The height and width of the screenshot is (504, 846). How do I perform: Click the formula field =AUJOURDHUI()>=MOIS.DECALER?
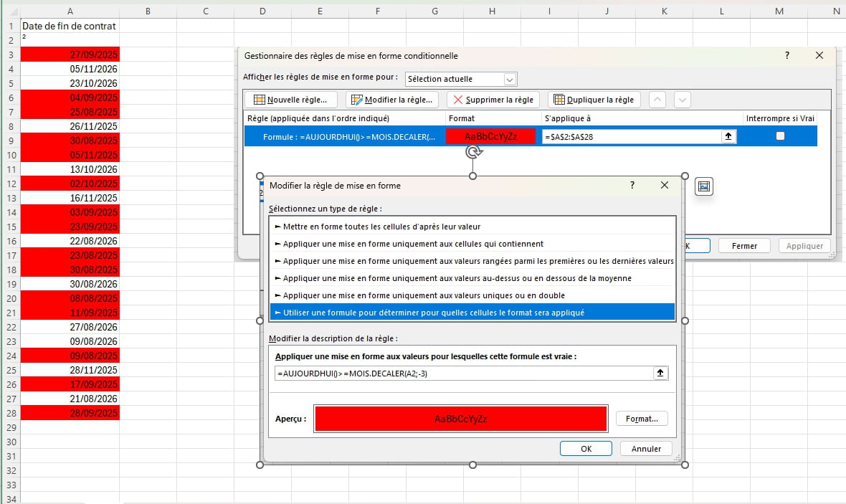pyautogui.click(x=464, y=374)
